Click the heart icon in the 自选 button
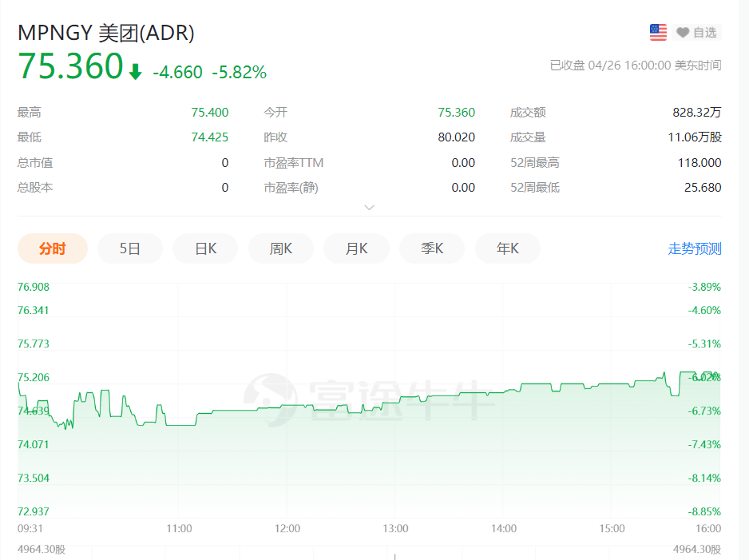The width and height of the screenshot is (749, 560). 682,32
